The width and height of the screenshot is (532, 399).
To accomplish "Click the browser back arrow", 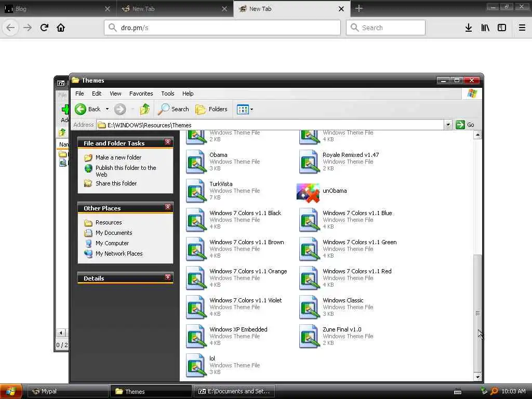I will [10, 28].
